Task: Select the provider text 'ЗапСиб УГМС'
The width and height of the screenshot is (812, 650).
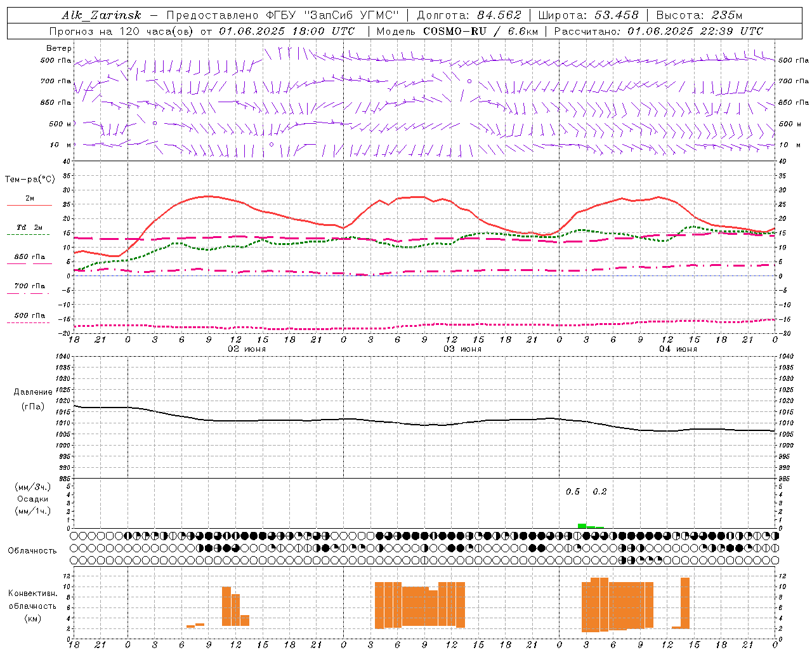Action: [351, 15]
